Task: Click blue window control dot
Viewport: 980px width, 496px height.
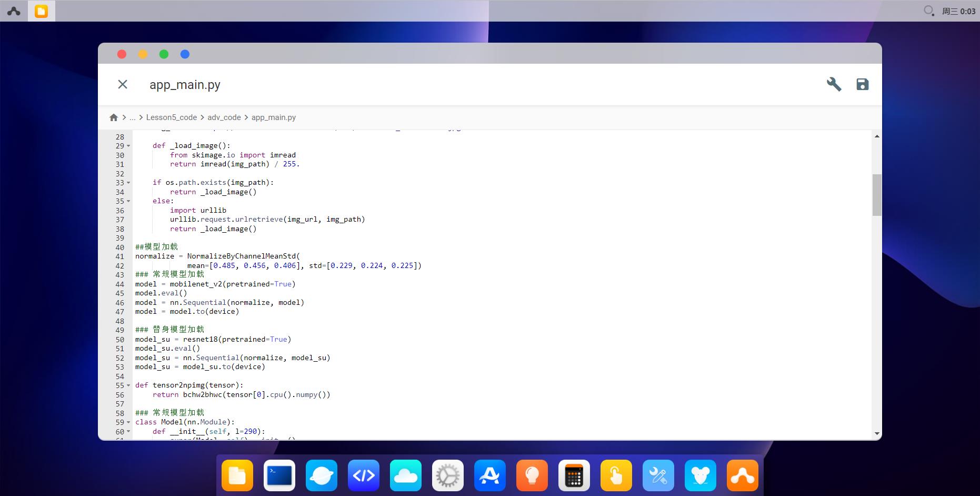Action: pyautogui.click(x=185, y=54)
